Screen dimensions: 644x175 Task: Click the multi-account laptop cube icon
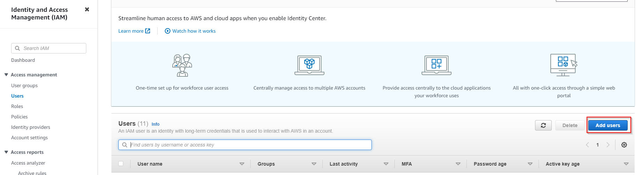pyautogui.click(x=309, y=65)
